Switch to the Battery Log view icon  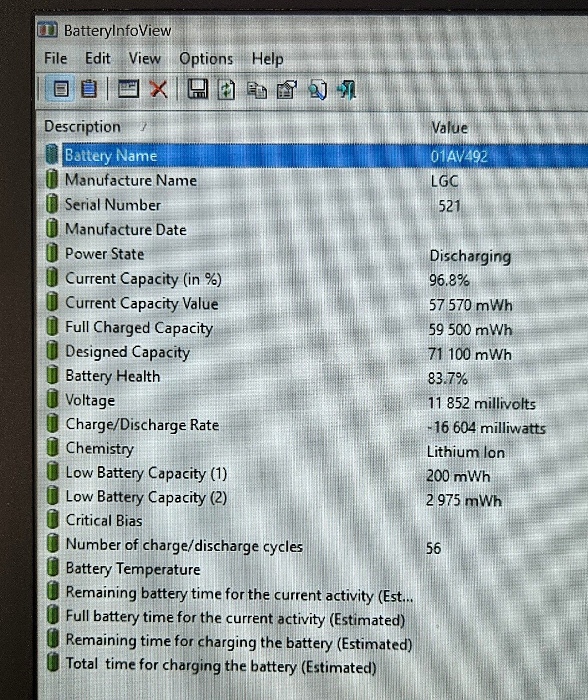click(89, 89)
